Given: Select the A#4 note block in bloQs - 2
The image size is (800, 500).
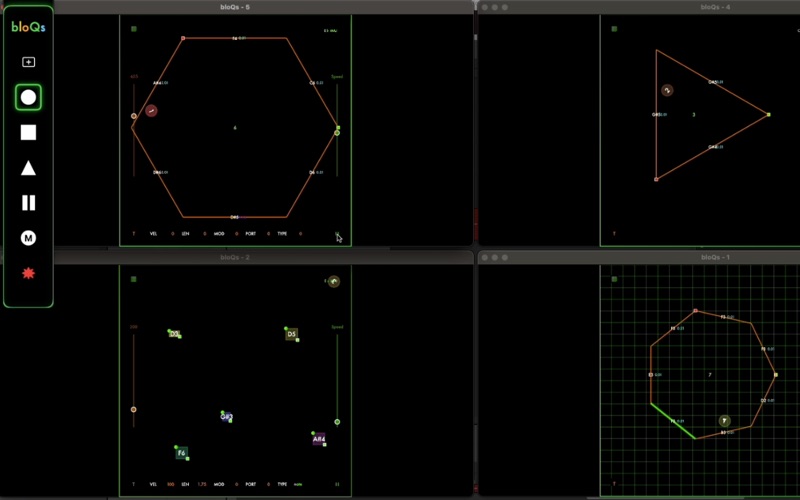Looking at the screenshot, I should coord(319,439).
